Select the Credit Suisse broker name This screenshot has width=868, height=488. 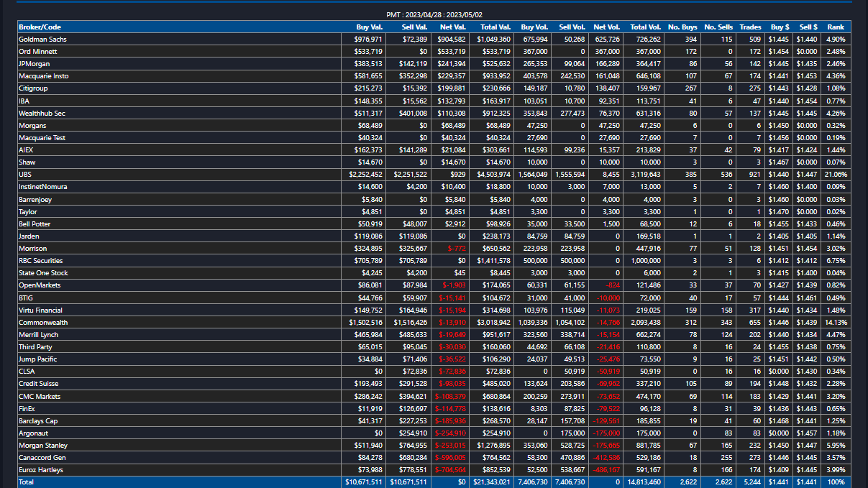click(38, 384)
